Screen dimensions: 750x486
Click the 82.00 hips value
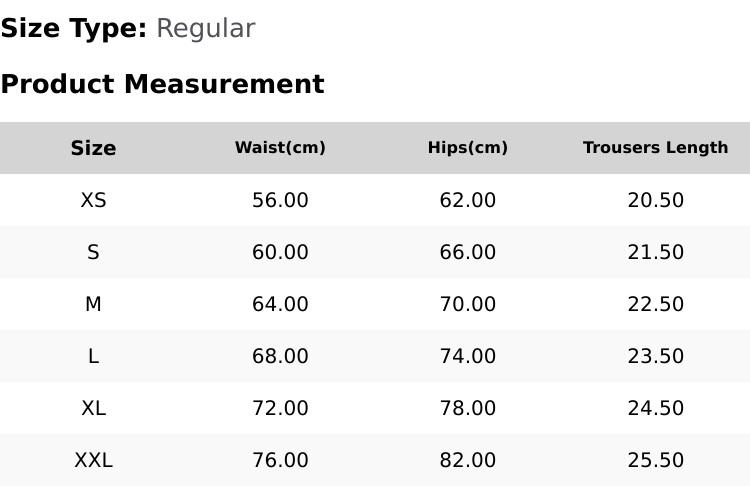468,460
